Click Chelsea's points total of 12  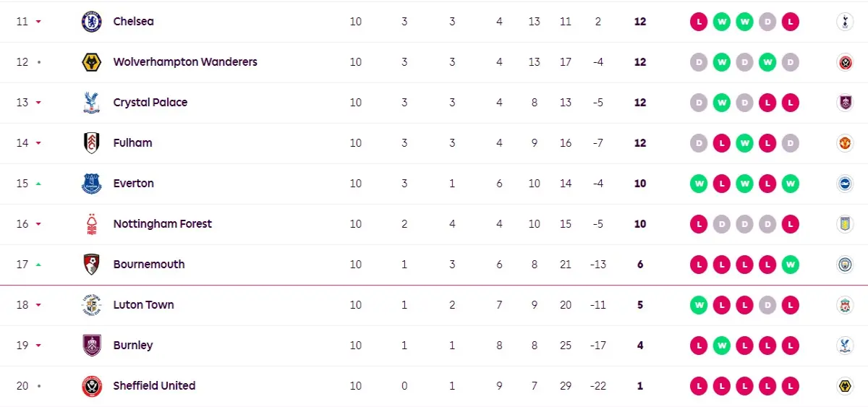coord(640,22)
